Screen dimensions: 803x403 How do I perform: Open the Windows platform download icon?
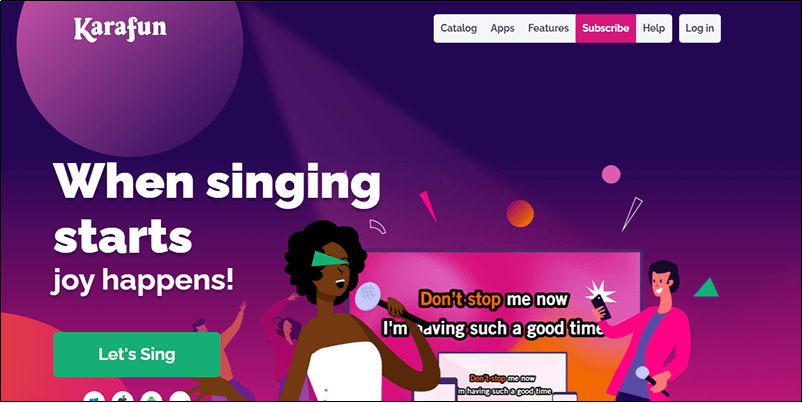(94, 396)
